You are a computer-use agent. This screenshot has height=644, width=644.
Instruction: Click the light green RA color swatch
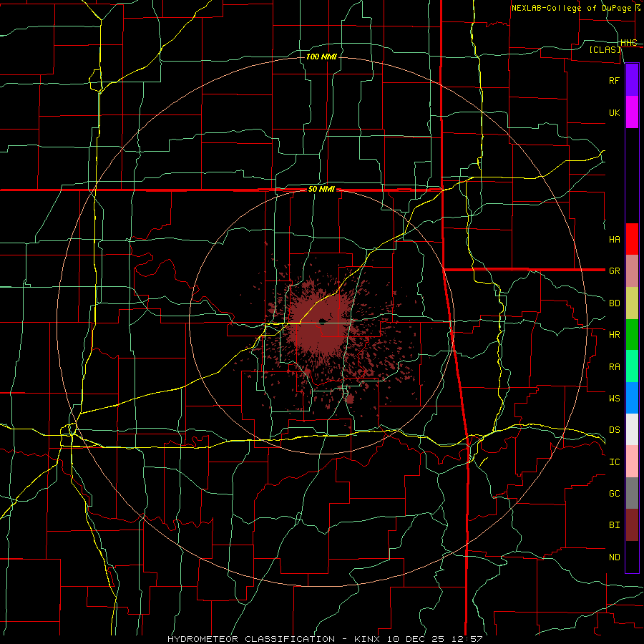coord(632,366)
